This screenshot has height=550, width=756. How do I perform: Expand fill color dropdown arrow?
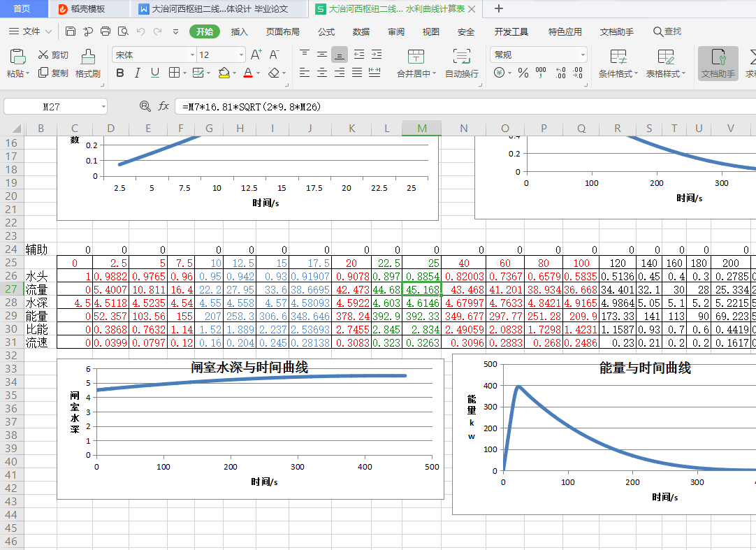pyautogui.click(x=234, y=73)
